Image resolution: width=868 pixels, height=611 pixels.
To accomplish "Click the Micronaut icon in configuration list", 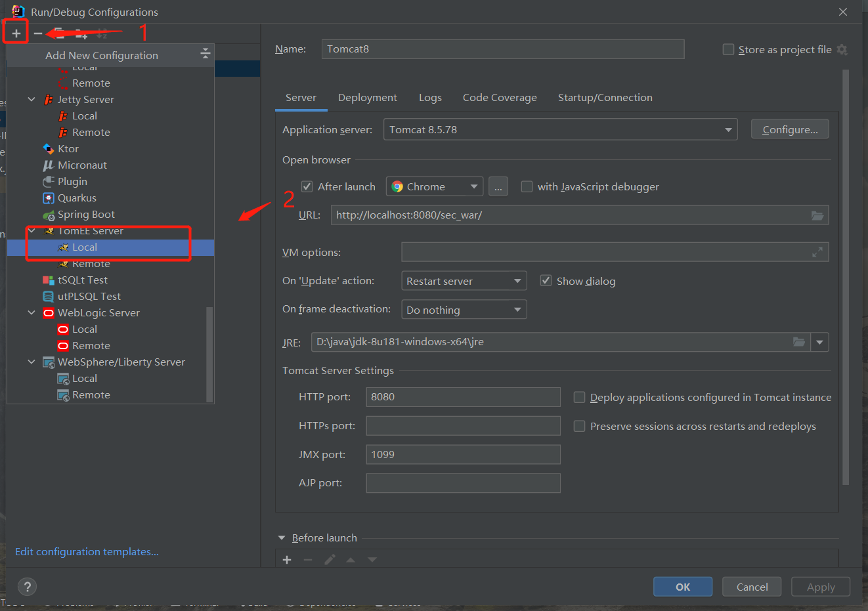I will 48,165.
